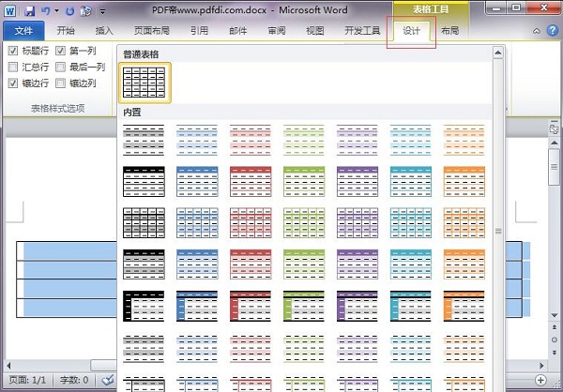Switch to the 布局 table tools tab

pos(449,31)
